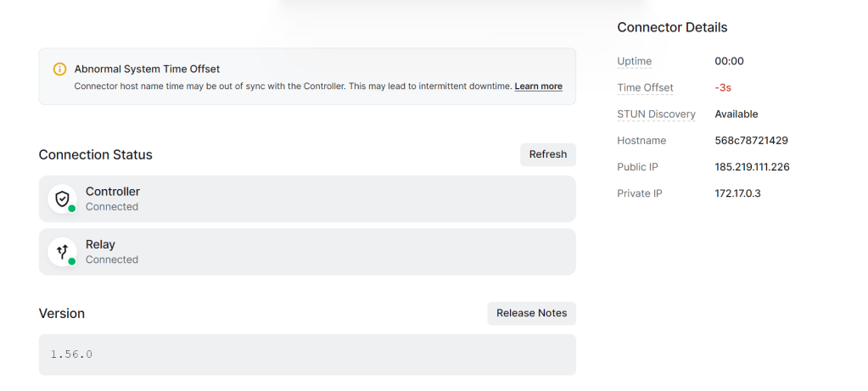The image size is (868, 391).
Task: Select the Available STUN status value
Action: (736, 115)
